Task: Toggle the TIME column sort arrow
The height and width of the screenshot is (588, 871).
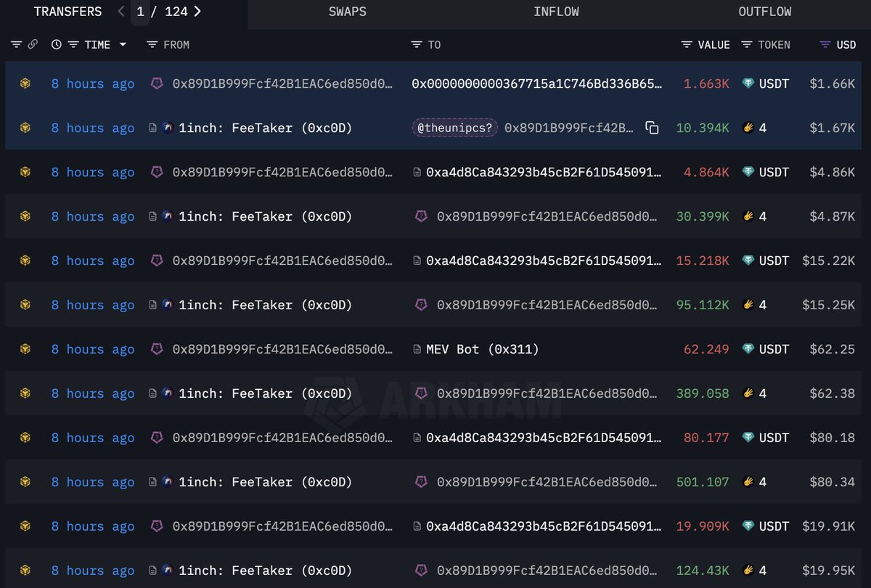Action: pyautogui.click(x=123, y=44)
